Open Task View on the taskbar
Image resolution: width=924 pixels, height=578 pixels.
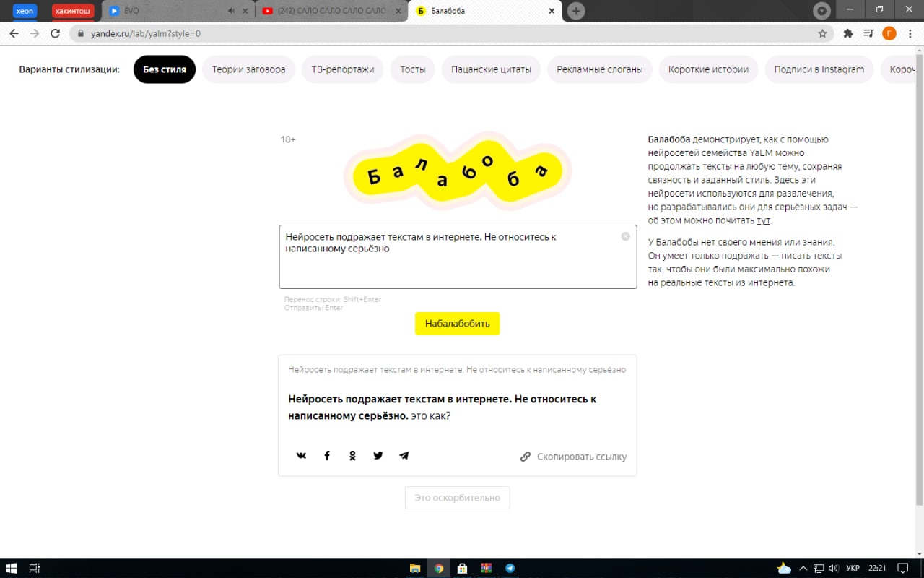[x=35, y=568]
